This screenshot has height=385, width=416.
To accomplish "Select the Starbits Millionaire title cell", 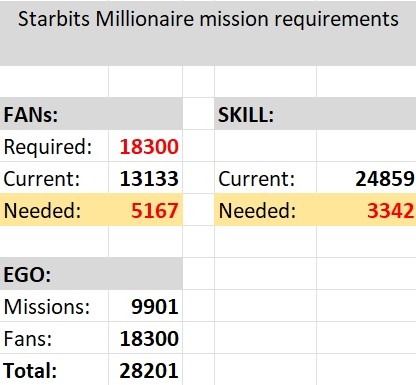I will coord(208,33).
